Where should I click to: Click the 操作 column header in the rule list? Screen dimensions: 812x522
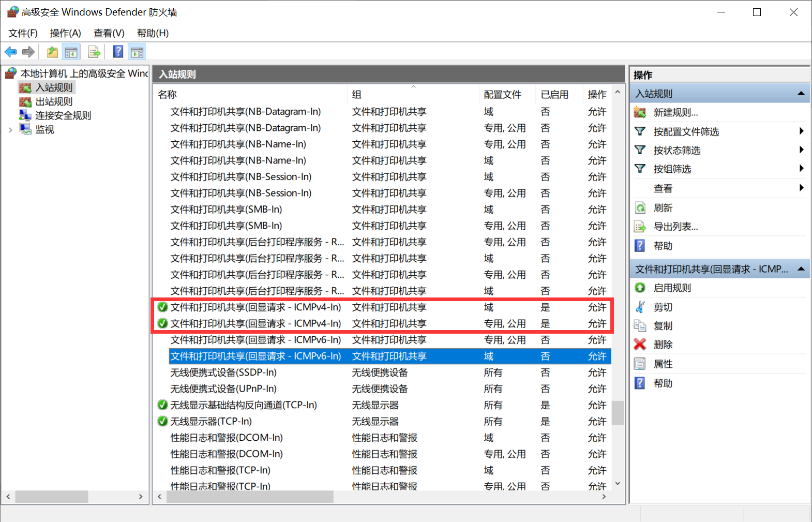tap(597, 95)
